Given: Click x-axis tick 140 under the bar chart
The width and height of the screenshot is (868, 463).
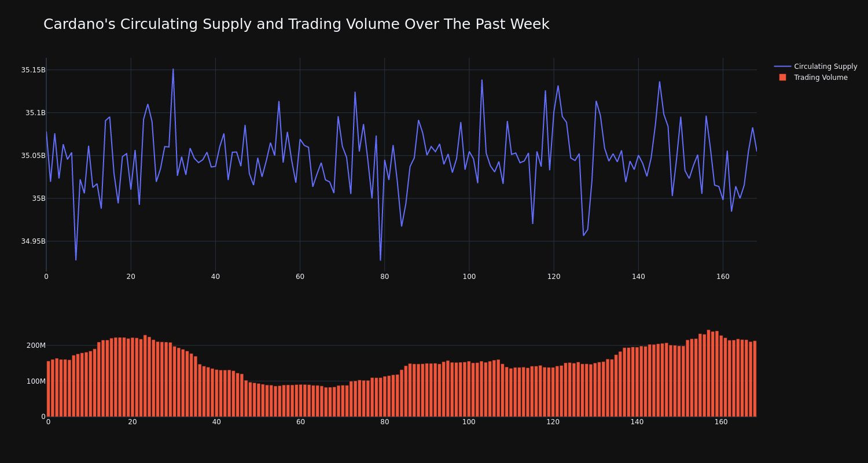Looking at the screenshot, I should (637, 422).
